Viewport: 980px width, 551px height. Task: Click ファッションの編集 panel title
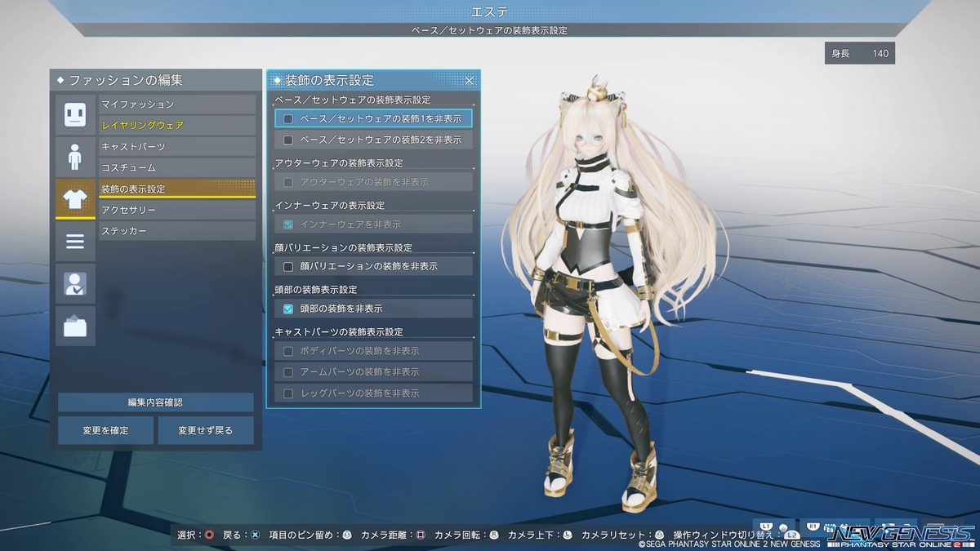(126, 80)
